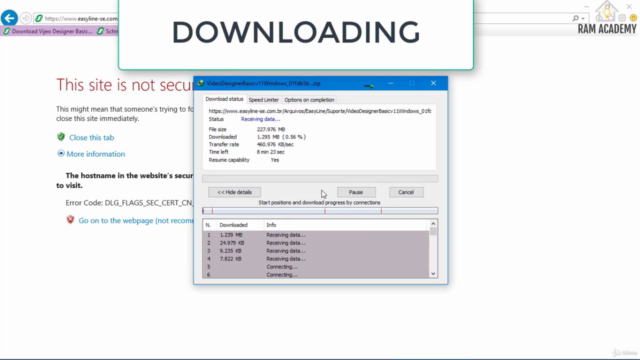Select connection row 6 showing Connecting
The image size is (640, 360).
316,275
